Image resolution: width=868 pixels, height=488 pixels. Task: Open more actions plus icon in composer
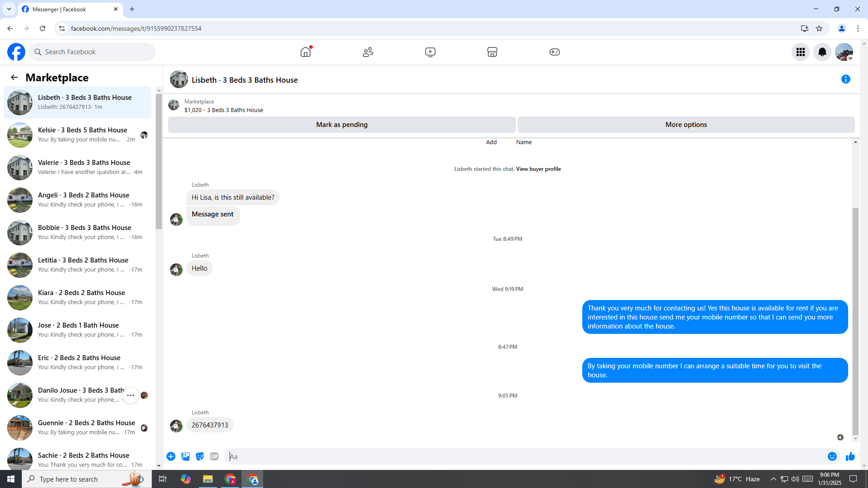pos(171,456)
